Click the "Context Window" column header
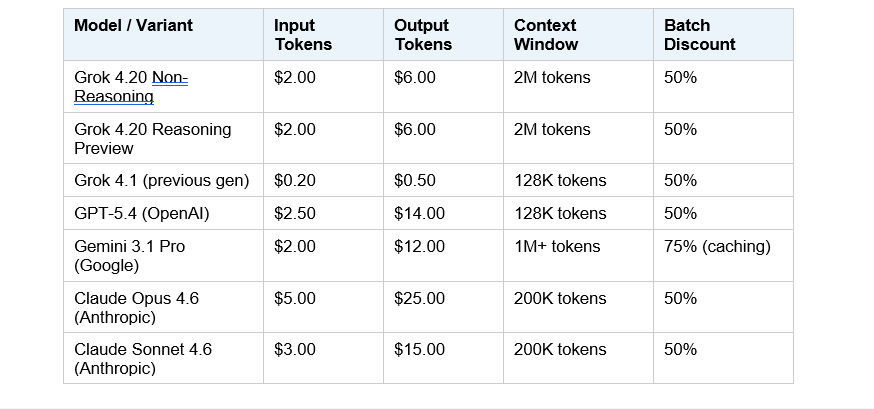 pyautogui.click(x=546, y=35)
